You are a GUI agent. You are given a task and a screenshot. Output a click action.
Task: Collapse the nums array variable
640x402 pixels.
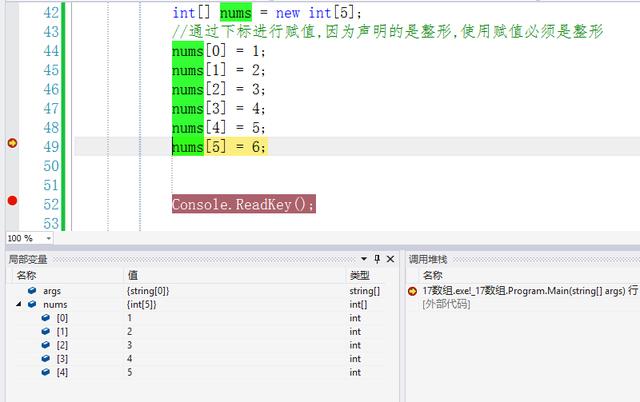click(19, 304)
